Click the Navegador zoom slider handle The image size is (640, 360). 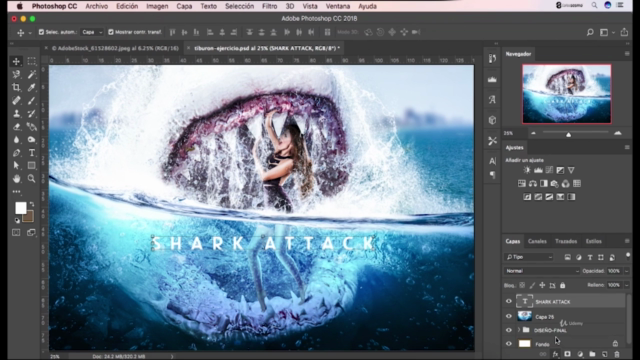pos(568,134)
